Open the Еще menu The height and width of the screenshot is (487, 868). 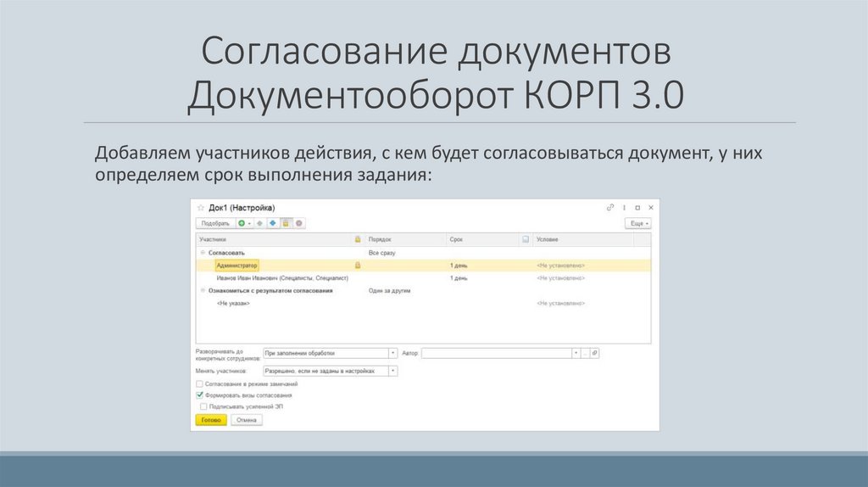click(x=638, y=223)
